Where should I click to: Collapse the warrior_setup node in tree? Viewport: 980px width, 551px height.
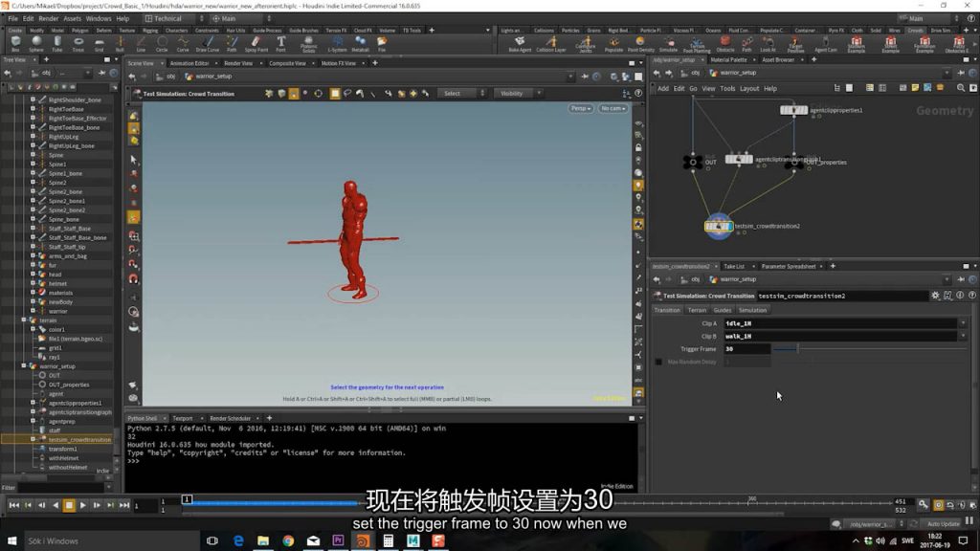tap(24, 366)
